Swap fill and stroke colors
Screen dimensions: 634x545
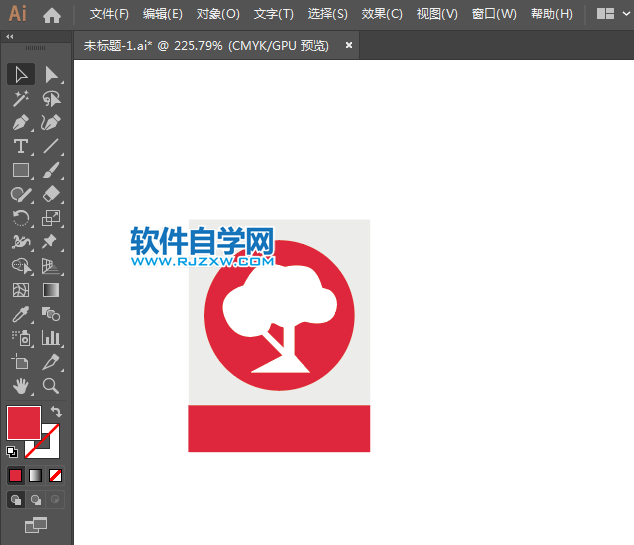[x=56, y=412]
